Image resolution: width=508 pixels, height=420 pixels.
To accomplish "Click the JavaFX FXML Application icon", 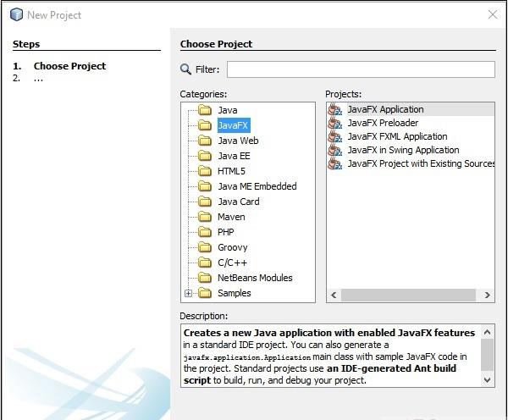I will [x=335, y=137].
